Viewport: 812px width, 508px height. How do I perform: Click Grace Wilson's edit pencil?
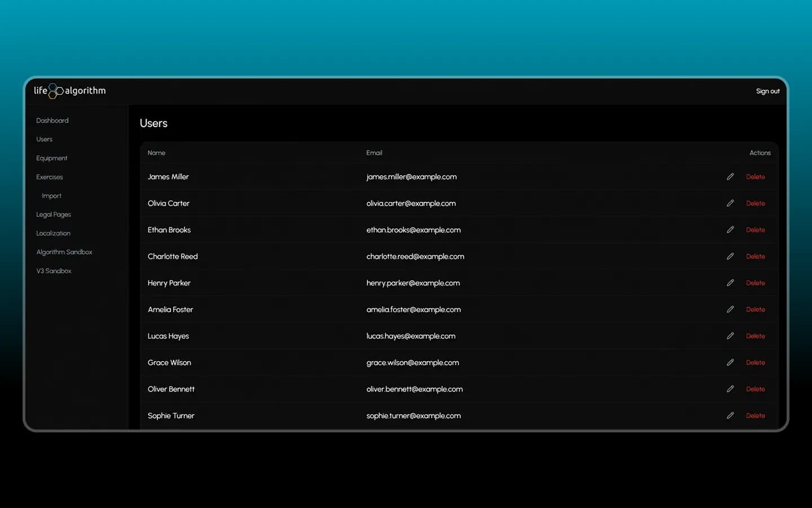coord(730,362)
